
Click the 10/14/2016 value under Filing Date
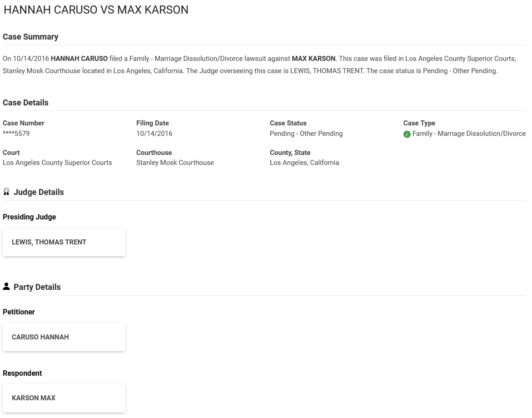pos(154,134)
